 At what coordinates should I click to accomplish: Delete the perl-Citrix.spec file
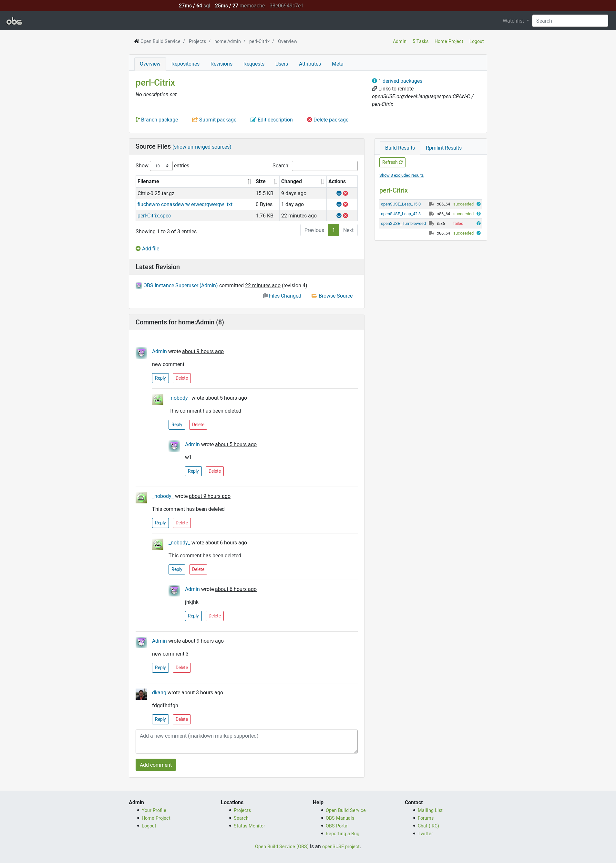tap(345, 216)
